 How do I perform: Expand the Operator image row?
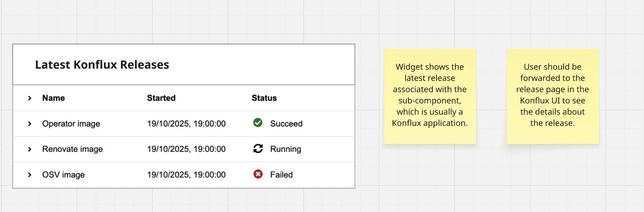click(x=30, y=124)
